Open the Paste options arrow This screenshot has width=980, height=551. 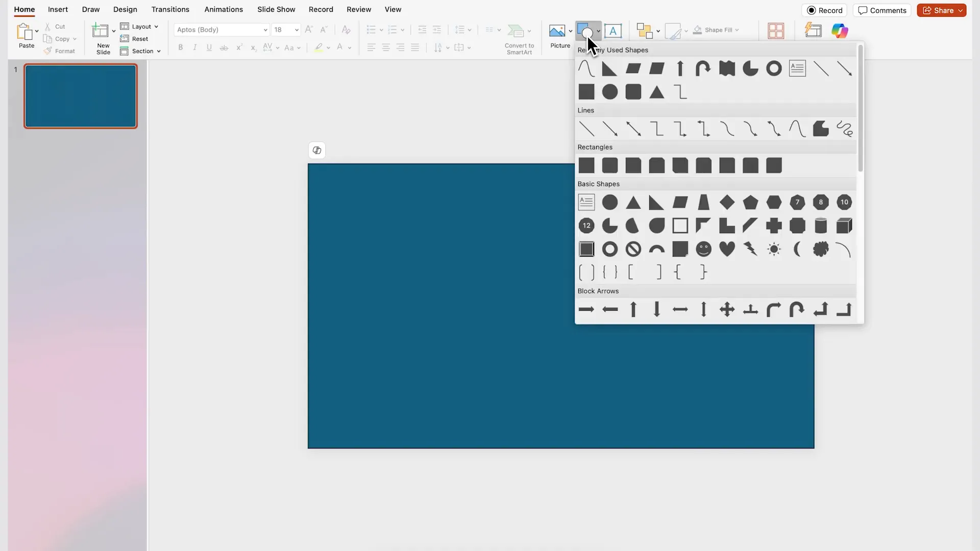[x=37, y=31]
